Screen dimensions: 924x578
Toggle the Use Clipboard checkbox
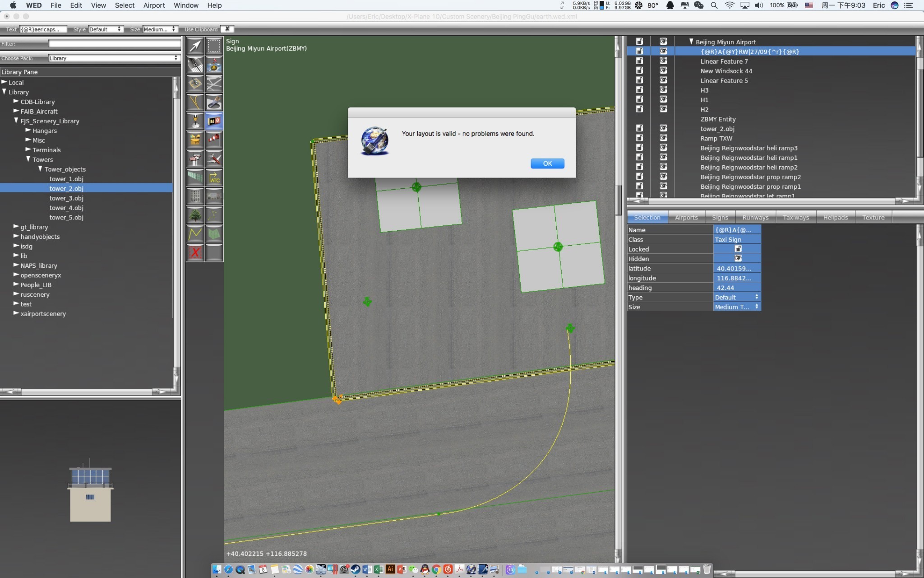(x=227, y=29)
